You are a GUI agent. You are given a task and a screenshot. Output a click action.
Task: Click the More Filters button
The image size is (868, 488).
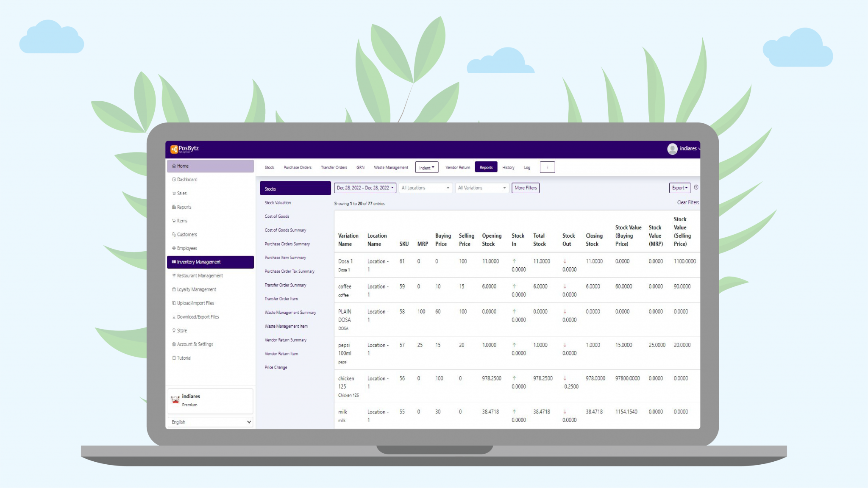(525, 188)
